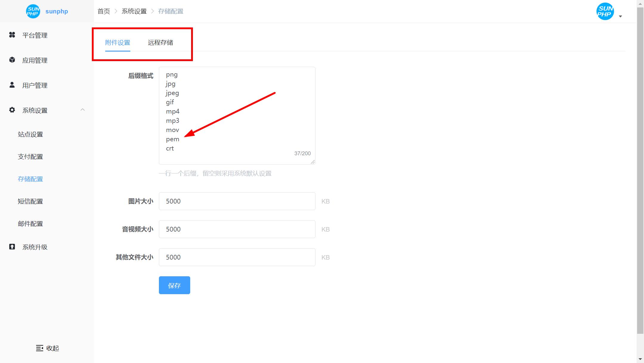
Task: Click the scrollbar down arrow
Action: (640, 359)
